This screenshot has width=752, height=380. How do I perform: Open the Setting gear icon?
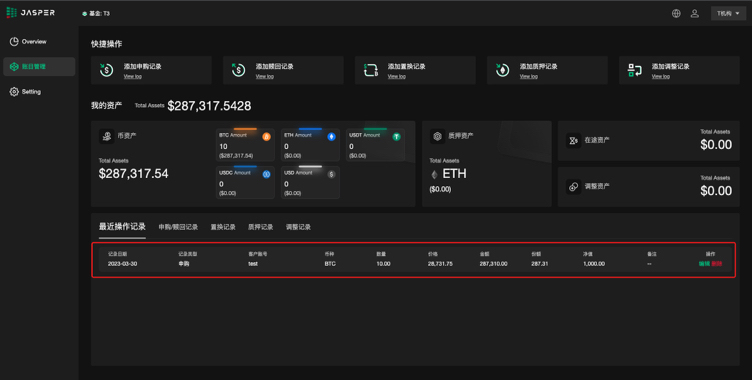pos(14,92)
